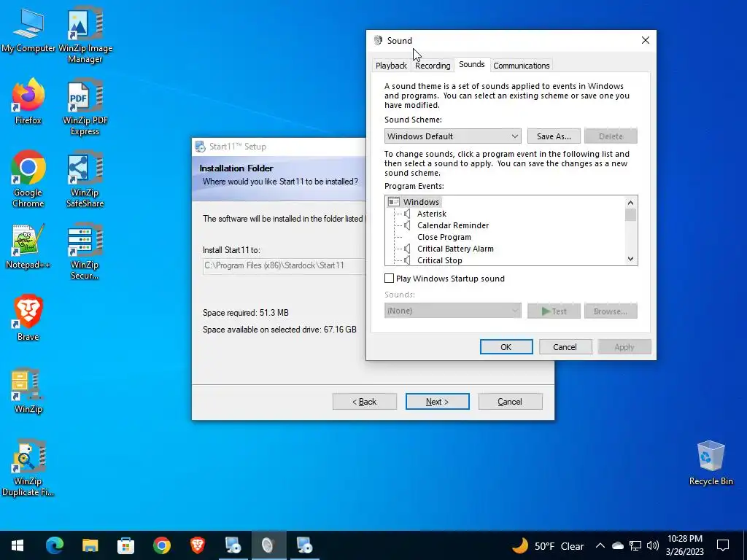Open My Computer desktop icon
The height and width of the screenshot is (560, 747).
tap(28, 29)
